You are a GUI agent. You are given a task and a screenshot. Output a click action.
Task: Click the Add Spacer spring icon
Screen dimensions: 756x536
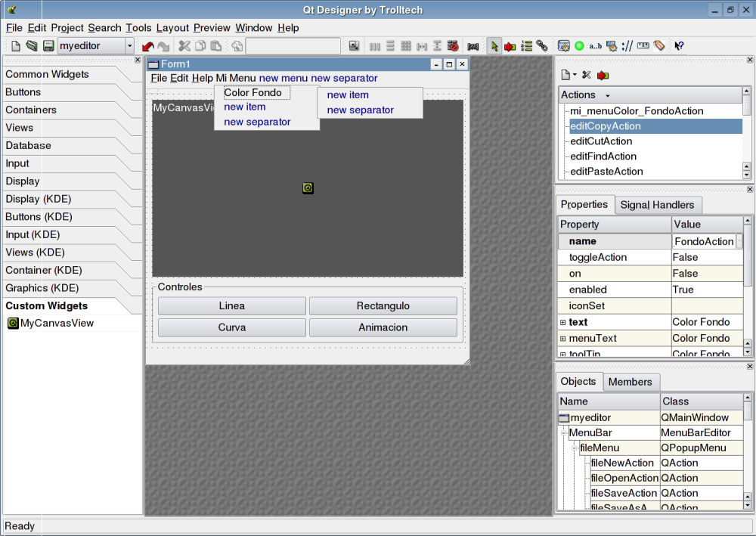473,46
